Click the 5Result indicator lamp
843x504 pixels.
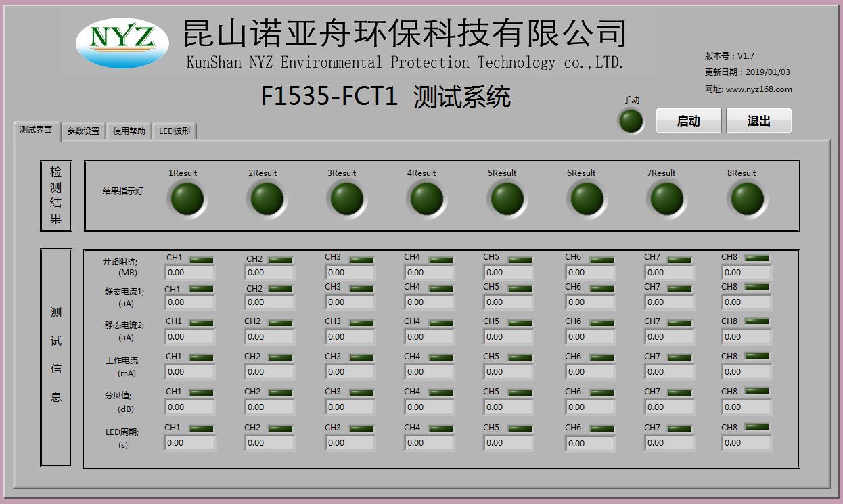(x=507, y=199)
